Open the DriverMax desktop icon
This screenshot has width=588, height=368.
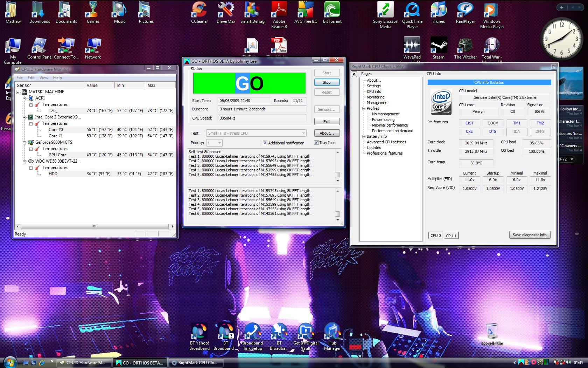click(x=226, y=12)
